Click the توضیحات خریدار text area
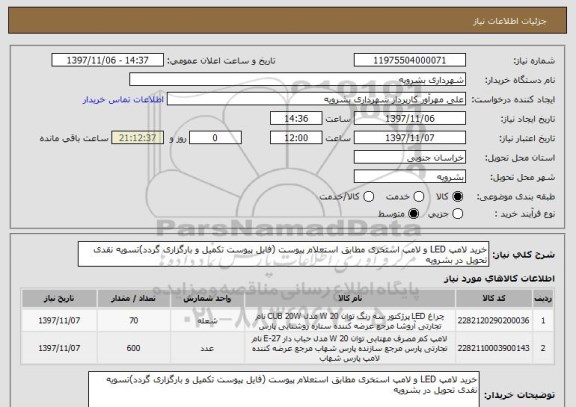This screenshot has width=576, height=407. point(284,389)
